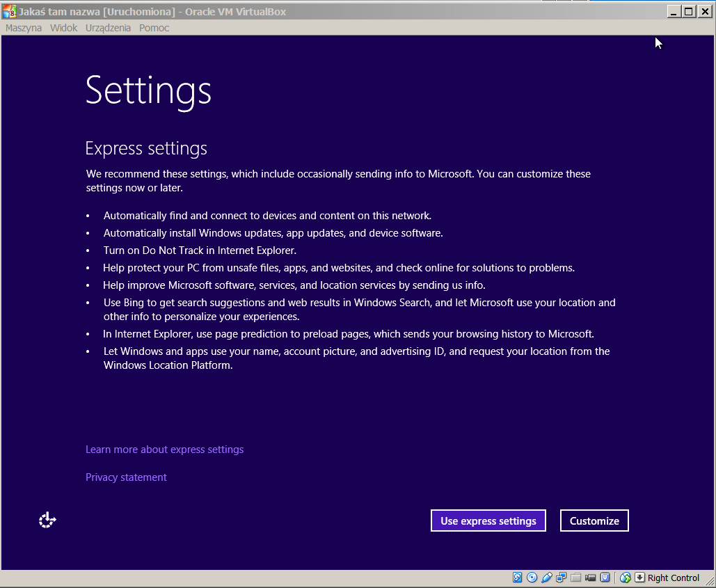Image resolution: width=716 pixels, height=588 pixels.
Task: Open the Widok menu
Action: [x=63, y=28]
